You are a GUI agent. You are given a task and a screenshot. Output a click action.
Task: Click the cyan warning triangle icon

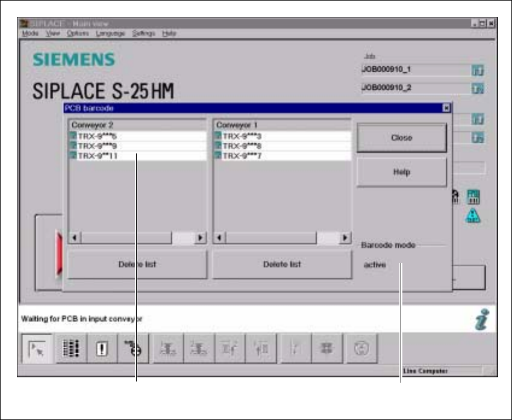pos(473,215)
